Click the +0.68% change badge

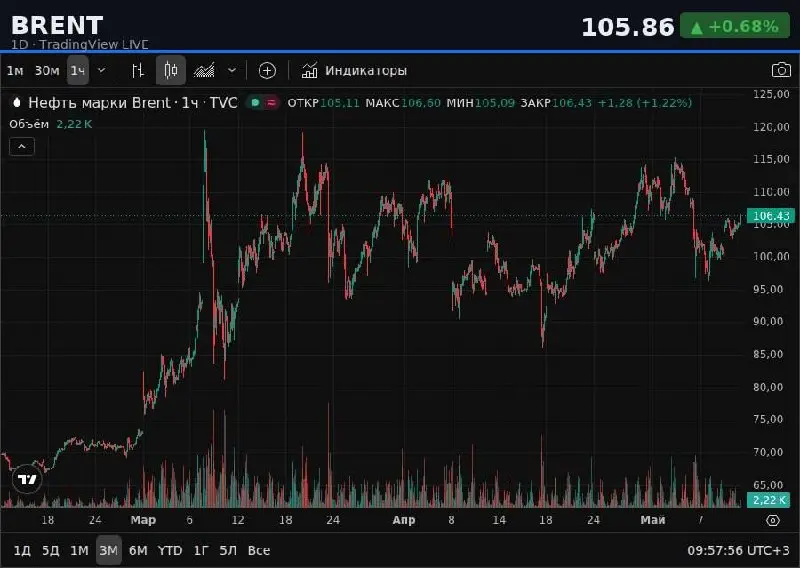coord(735,26)
